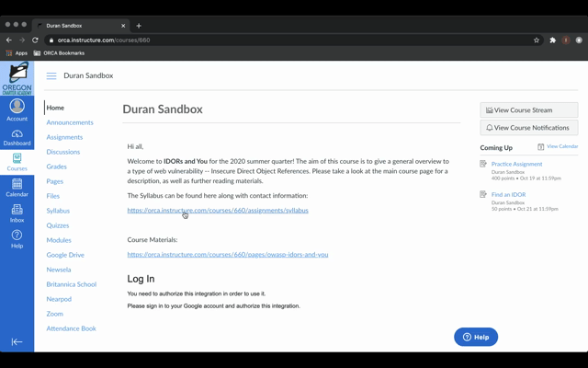
Task: Open Zoom in course navigation
Action: point(55,314)
